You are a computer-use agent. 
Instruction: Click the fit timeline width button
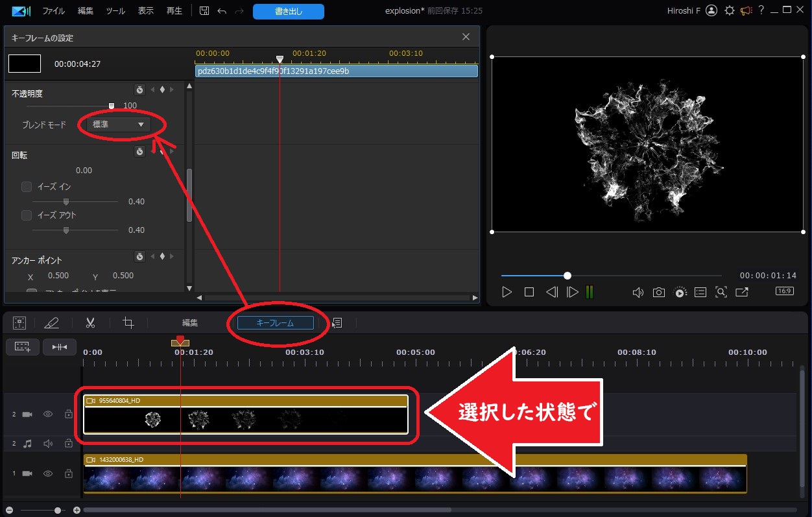coord(60,347)
